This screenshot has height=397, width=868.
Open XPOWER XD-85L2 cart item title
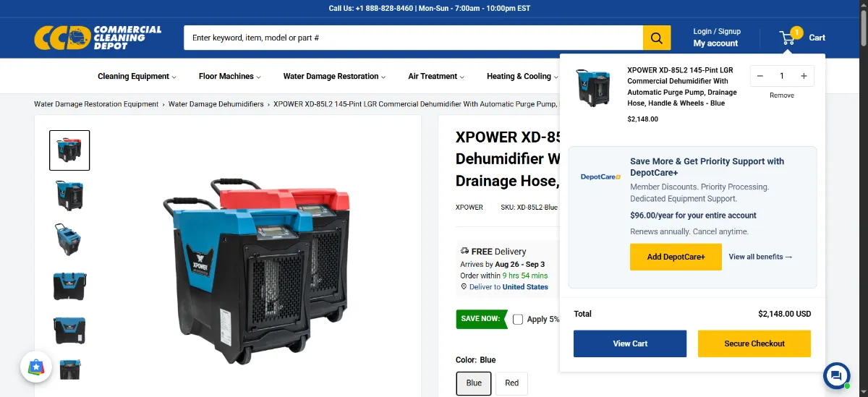tap(682, 87)
